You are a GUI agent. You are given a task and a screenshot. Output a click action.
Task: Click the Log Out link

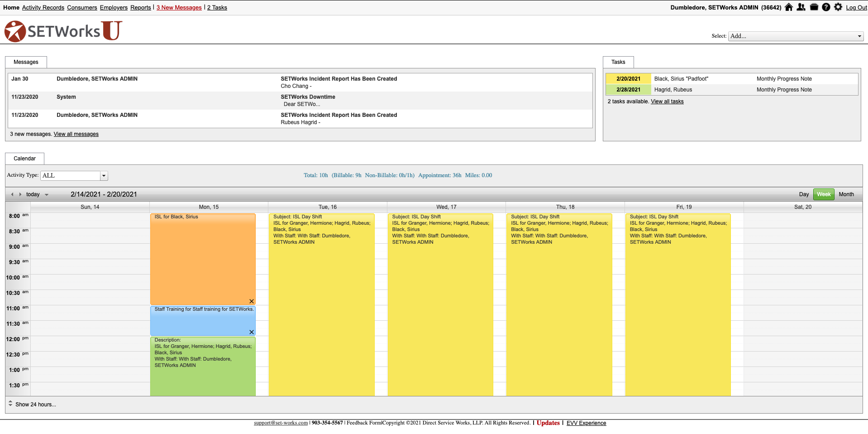(857, 8)
